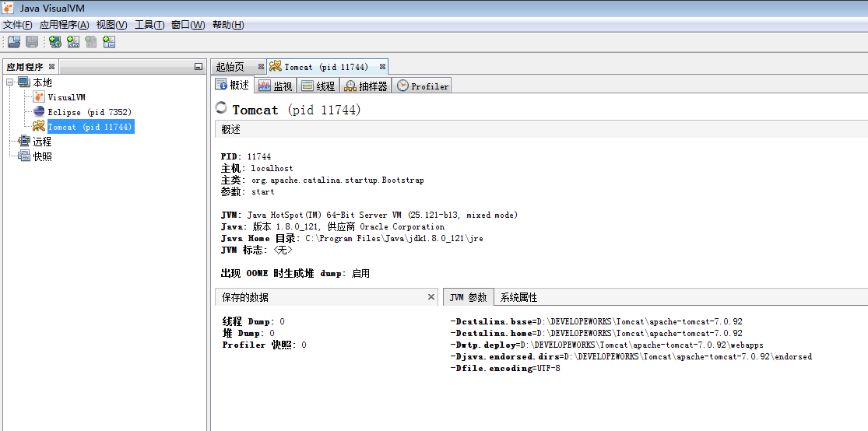Select the 远程 node in the tree
The width and height of the screenshot is (868, 431).
pyautogui.click(x=42, y=142)
